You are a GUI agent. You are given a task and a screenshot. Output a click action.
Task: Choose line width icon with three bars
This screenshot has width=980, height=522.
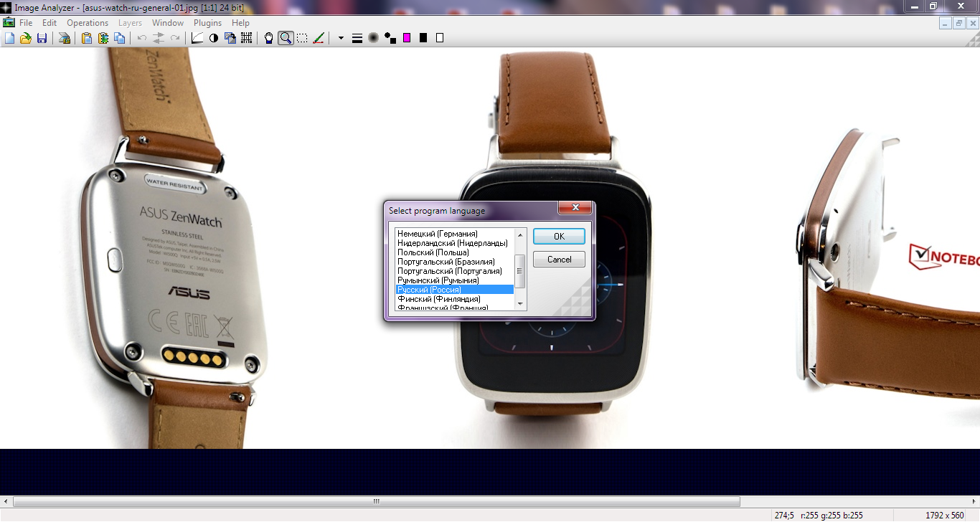[357, 38]
